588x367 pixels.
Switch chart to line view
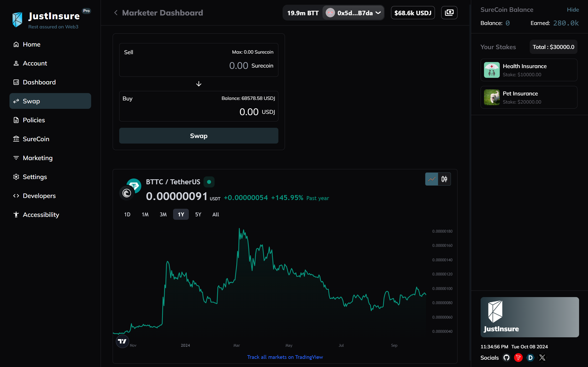(432, 179)
